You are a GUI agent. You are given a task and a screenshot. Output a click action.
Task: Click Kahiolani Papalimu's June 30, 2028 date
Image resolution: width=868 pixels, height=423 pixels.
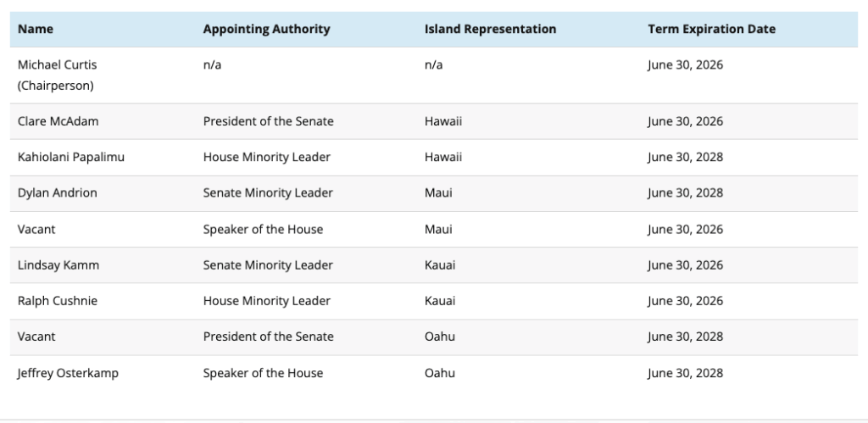click(x=685, y=157)
